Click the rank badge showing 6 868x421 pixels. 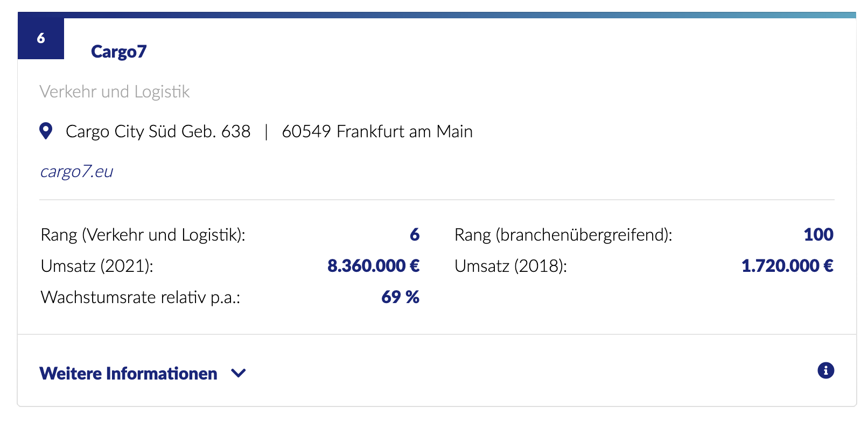(x=41, y=38)
